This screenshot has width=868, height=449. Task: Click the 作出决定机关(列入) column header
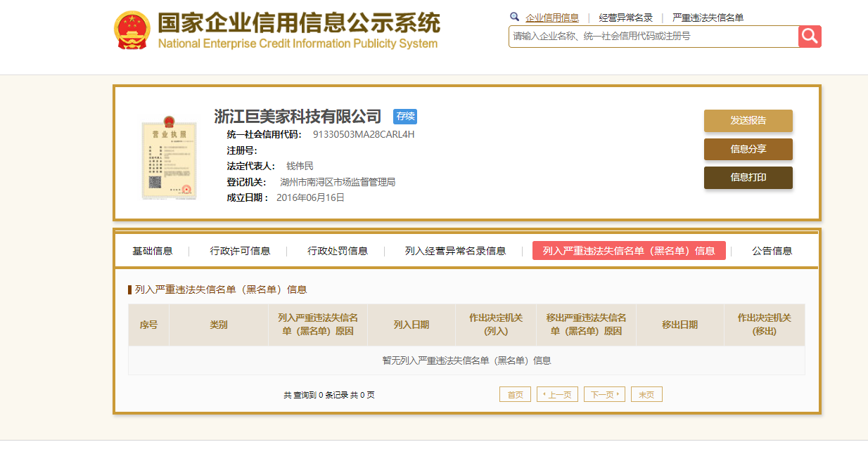[496, 325]
